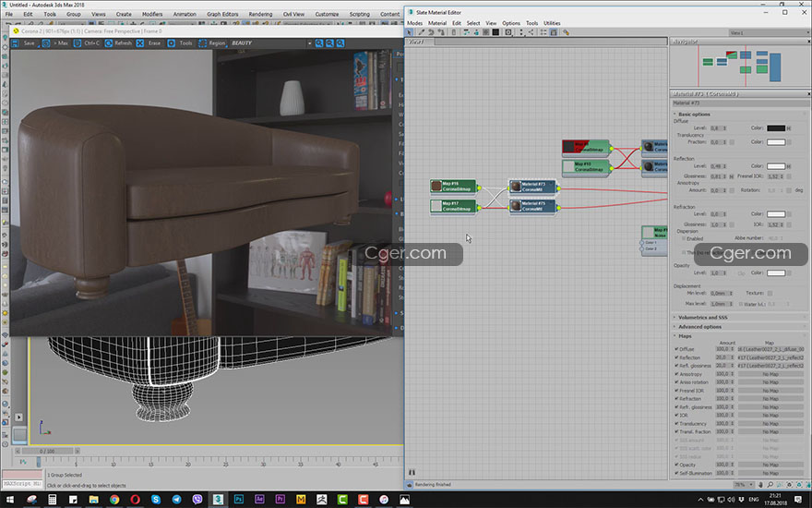Viewport: 812px width, 508px height.
Task: Open the View1 dropdown in Slate toolbar
Action: point(769,32)
